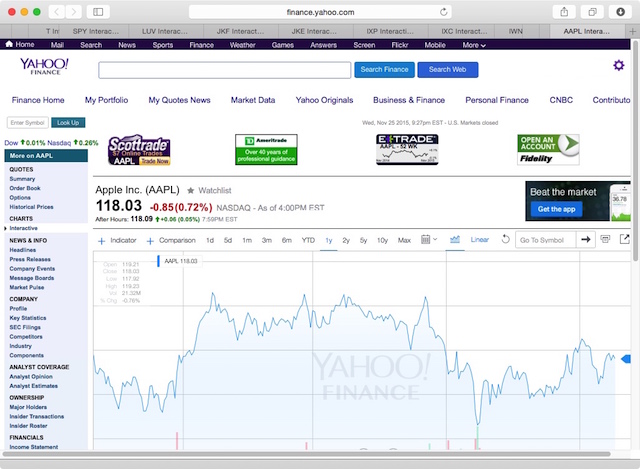Open the TD Ameritrade ad banner

(266, 150)
